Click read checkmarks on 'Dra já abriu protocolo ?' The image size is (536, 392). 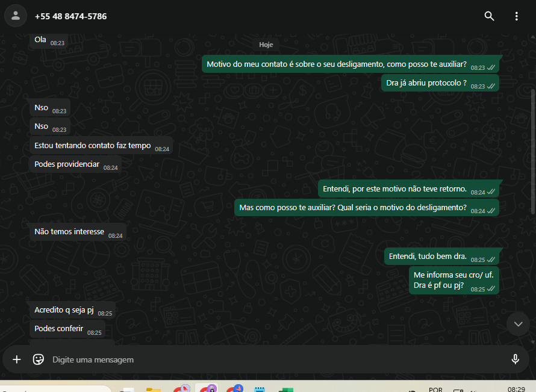[x=491, y=86]
